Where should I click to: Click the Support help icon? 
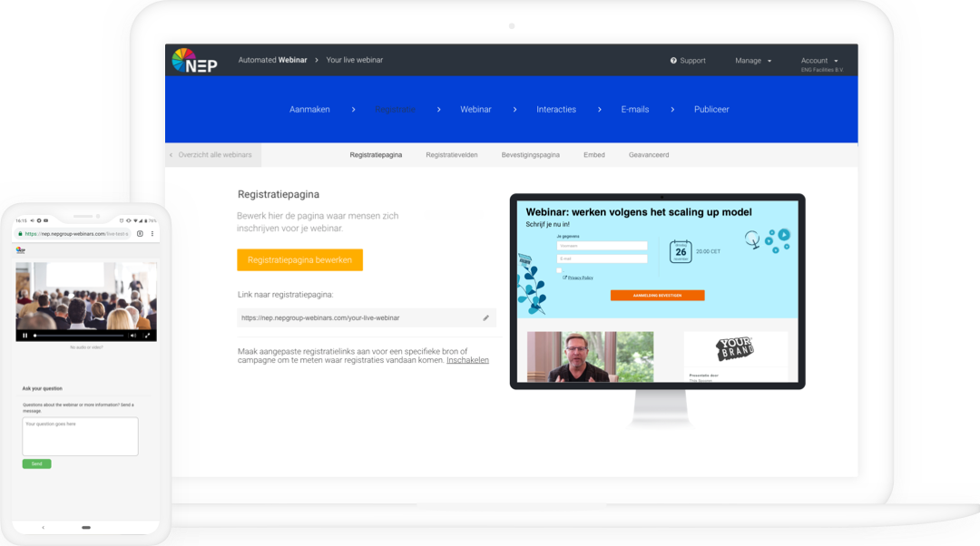[x=673, y=61]
